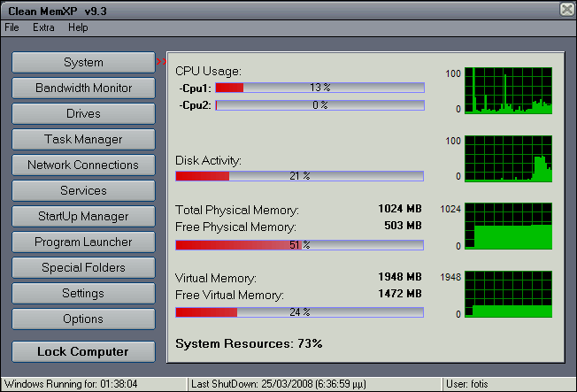Click the '503 MB' free physical memory value

coord(403,226)
